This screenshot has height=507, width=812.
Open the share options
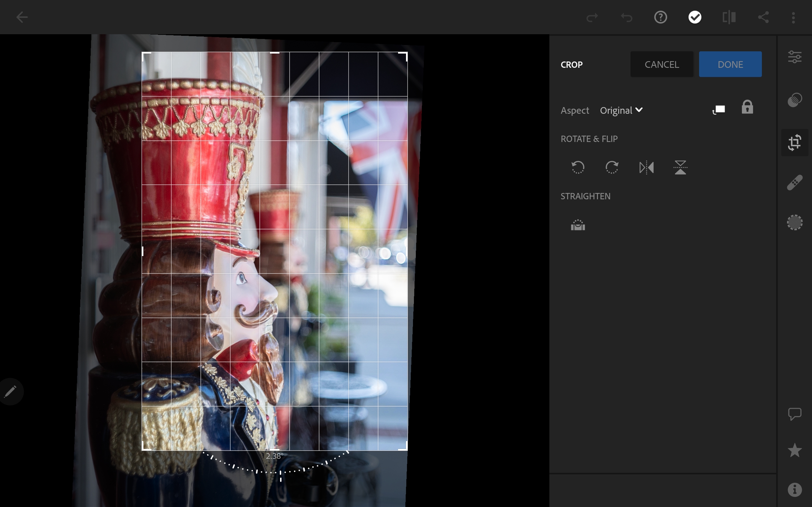pyautogui.click(x=763, y=17)
